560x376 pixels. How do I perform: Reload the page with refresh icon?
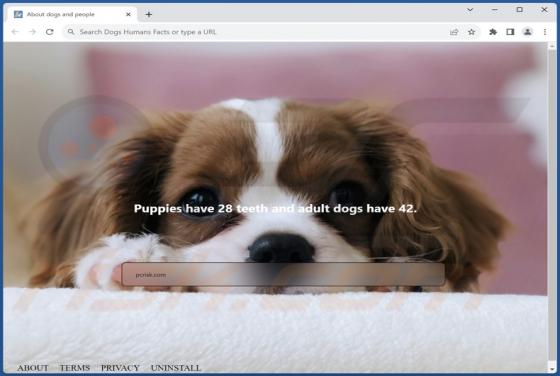coord(50,32)
